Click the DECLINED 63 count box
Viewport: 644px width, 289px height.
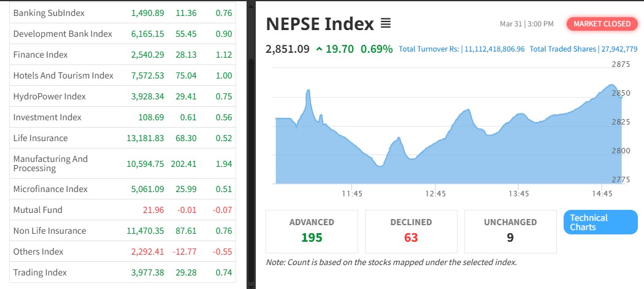tap(411, 231)
